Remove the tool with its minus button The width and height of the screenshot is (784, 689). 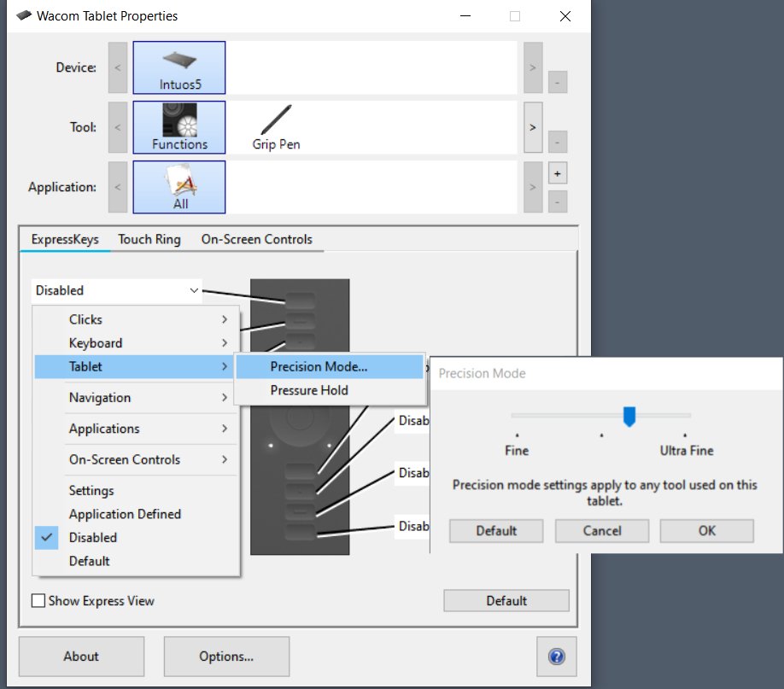(x=558, y=142)
